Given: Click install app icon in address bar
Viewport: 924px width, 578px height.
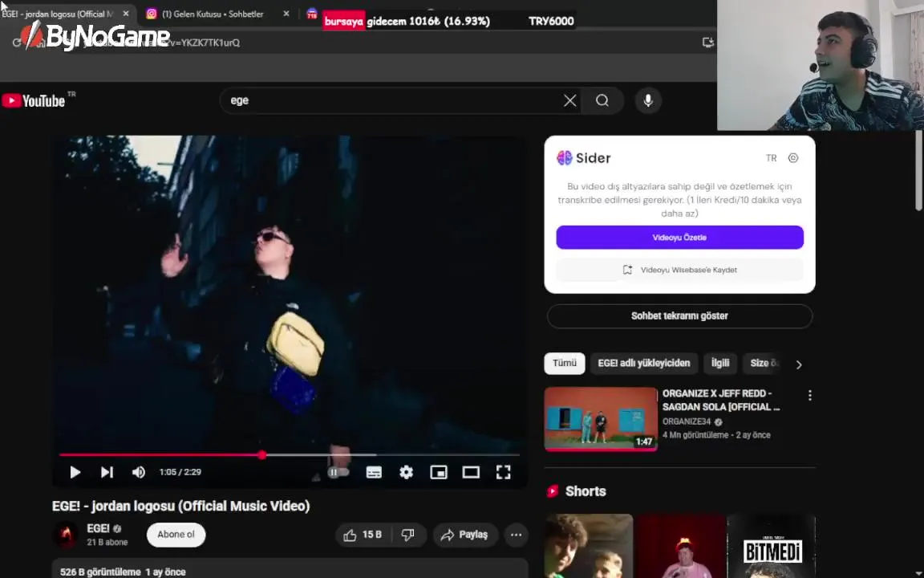Looking at the screenshot, I should click(x=707, y=43).
